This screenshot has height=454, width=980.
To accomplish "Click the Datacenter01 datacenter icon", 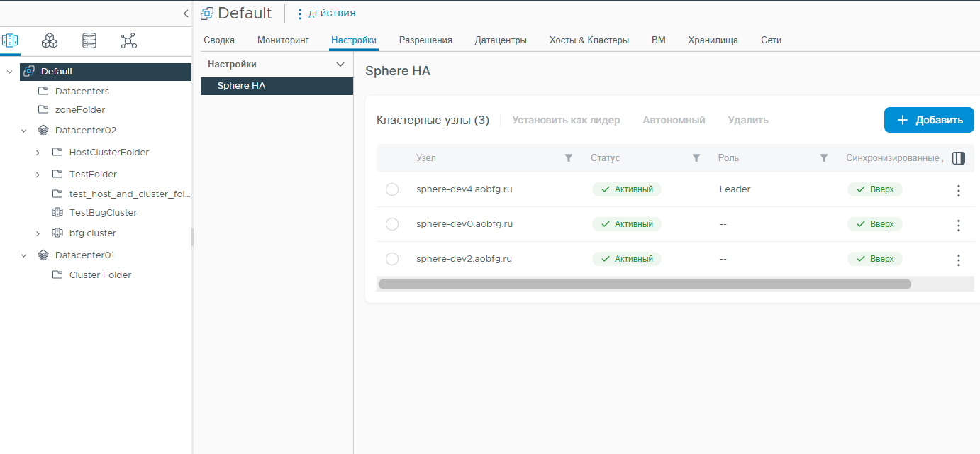I will (x=43, y=255).
